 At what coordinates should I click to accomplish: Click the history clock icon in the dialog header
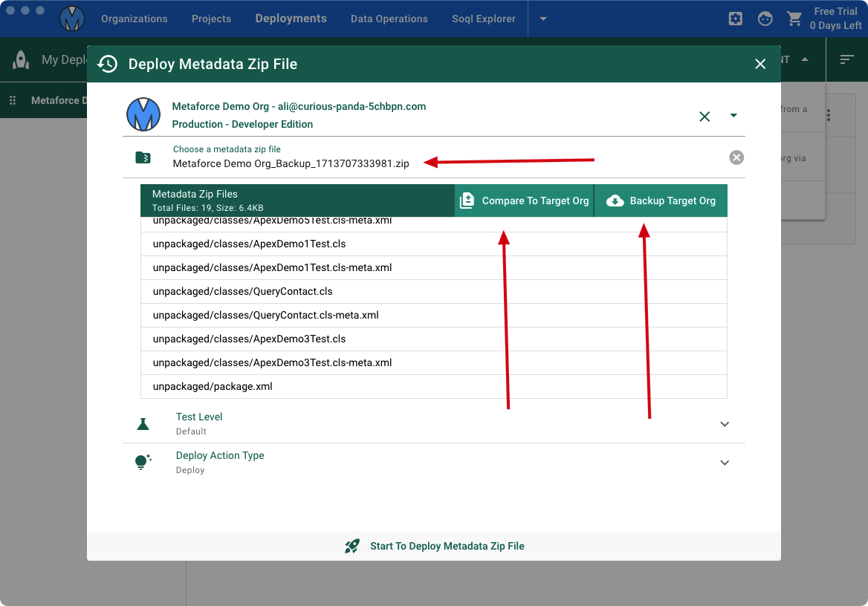pyautogui.click(x=108, y=64)
